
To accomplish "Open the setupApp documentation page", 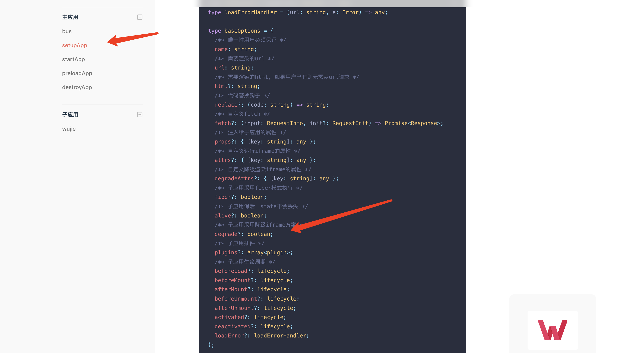I will click(x=75, y=45).
